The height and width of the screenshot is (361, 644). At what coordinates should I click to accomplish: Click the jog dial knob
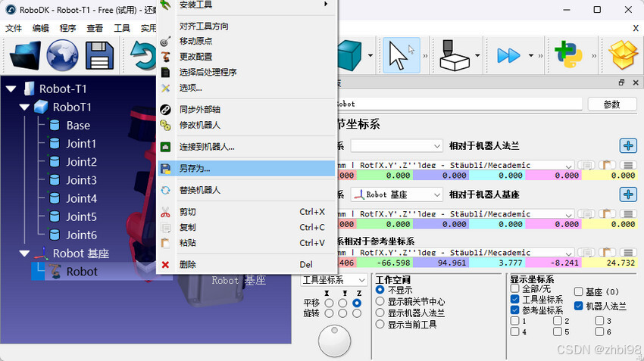[x=334, y=341]
